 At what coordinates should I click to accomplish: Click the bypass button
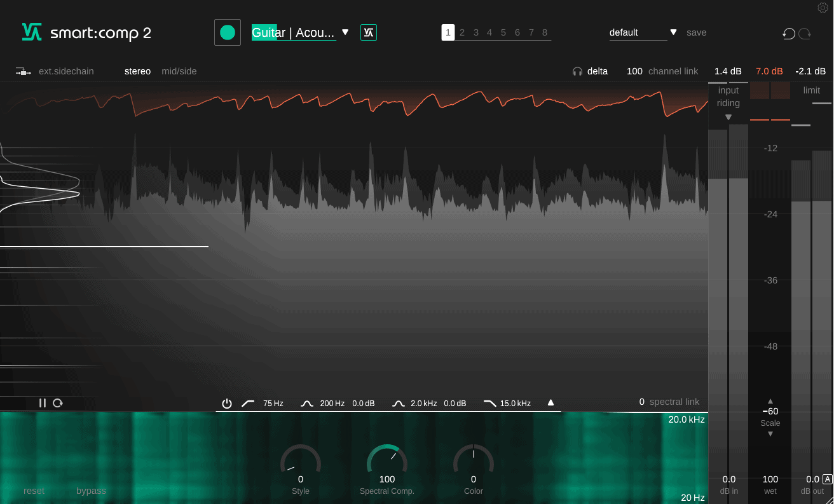[x=91, y=491]
